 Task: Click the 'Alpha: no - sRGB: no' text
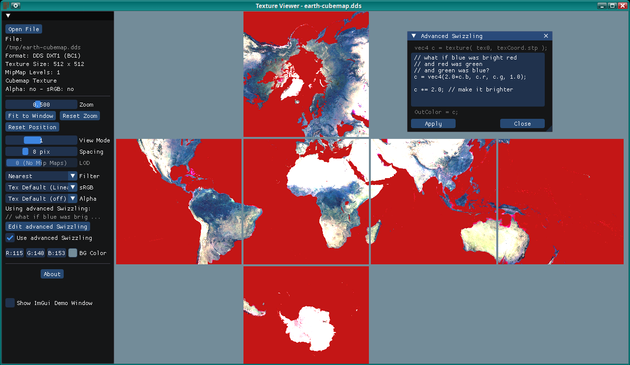pos(39,89)
